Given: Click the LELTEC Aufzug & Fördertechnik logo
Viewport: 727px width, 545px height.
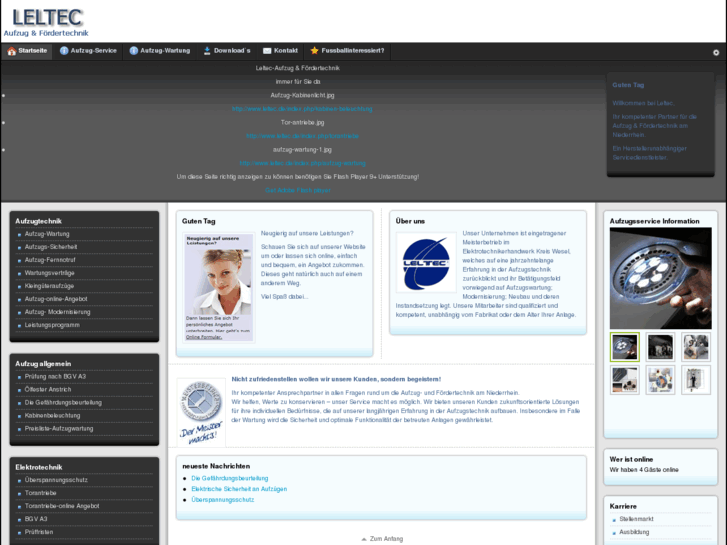Looking at the screenshot, I should click(x=46, y=22).
